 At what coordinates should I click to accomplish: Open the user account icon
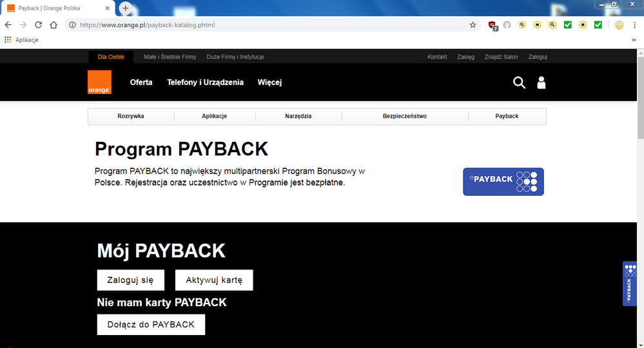click(x=542, y=82)
